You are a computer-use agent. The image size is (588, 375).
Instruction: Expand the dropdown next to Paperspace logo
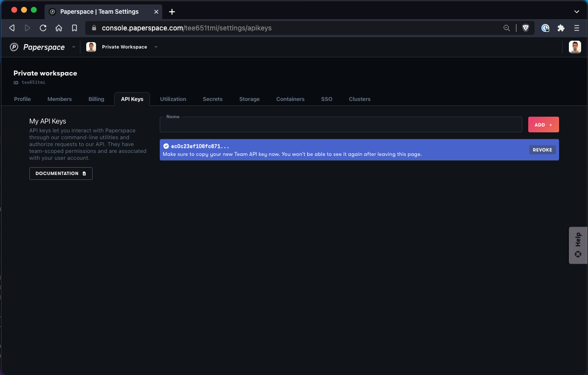[x=73, y=47]
